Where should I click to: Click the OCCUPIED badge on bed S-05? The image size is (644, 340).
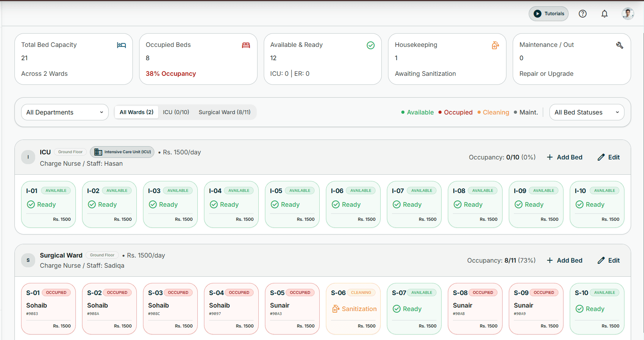click(x=300, y=293)
